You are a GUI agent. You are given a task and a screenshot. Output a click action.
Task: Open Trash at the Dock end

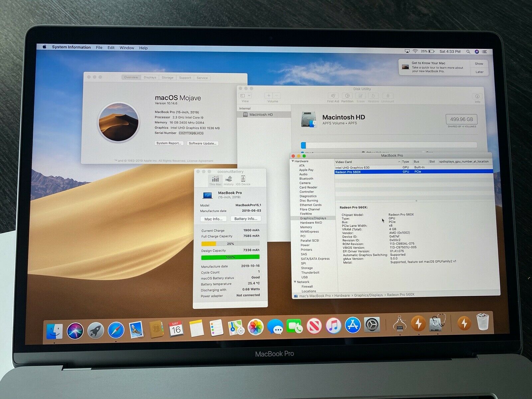(482, 321)
